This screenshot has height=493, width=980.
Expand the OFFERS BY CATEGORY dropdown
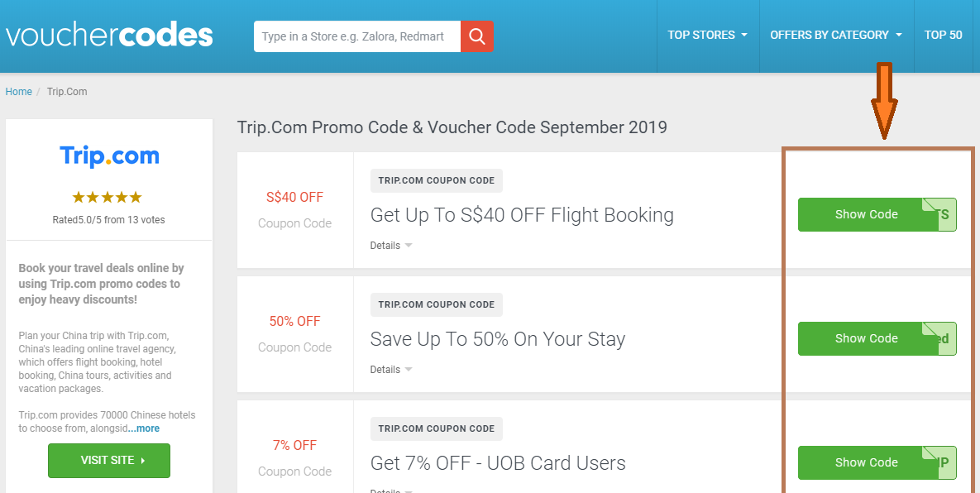[836, 35]
